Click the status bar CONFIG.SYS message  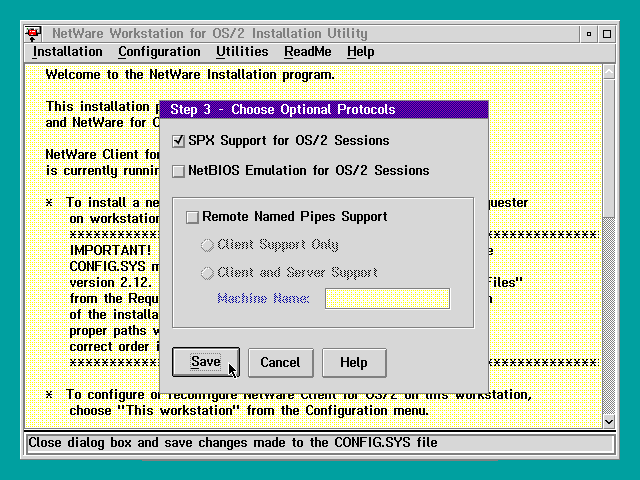point(233,443)
